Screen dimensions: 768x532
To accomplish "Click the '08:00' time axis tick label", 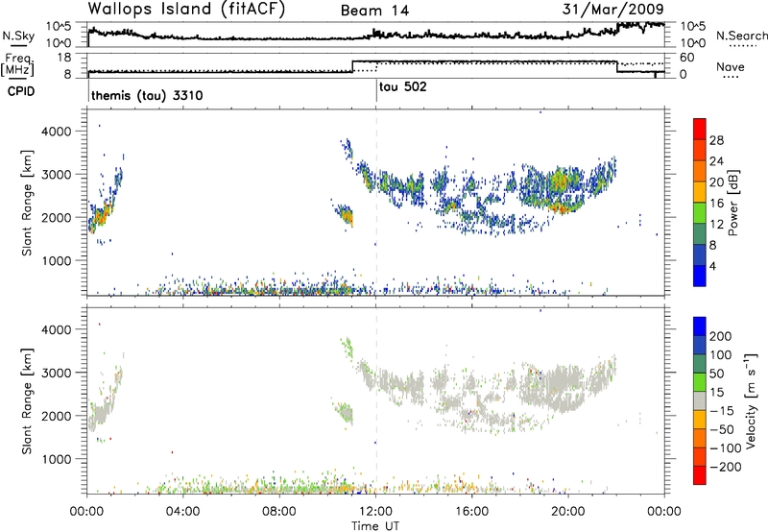I will coord(279,512).
